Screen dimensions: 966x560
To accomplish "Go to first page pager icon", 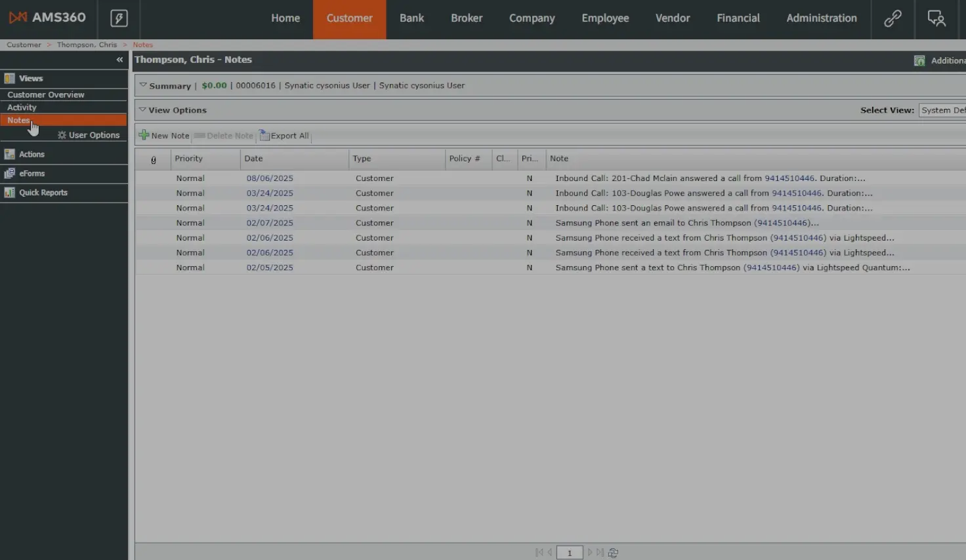I will click(x=539, y=553).
